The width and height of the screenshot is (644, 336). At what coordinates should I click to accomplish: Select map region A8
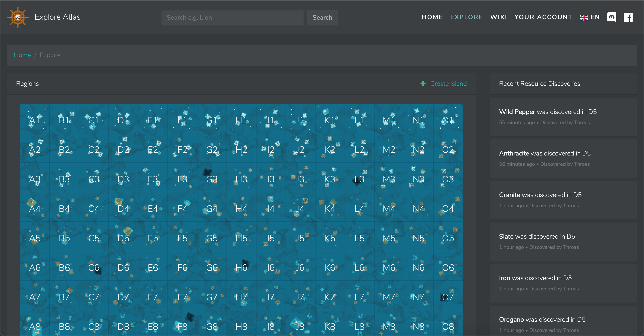tap(35, 323)
